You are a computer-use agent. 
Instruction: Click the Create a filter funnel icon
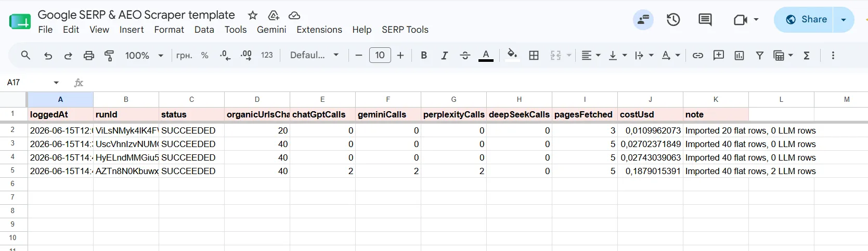(x=760, y=55)
